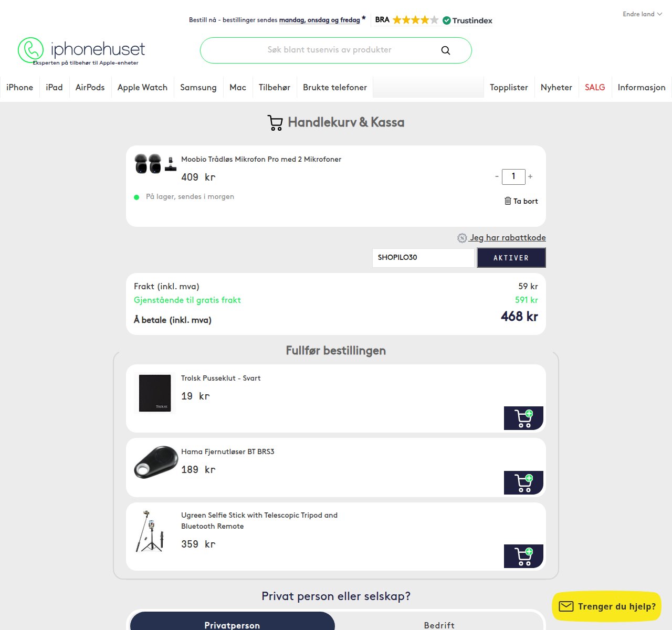
Task: Click Moobio microphone product thumbnail
Action: point(155,163)
